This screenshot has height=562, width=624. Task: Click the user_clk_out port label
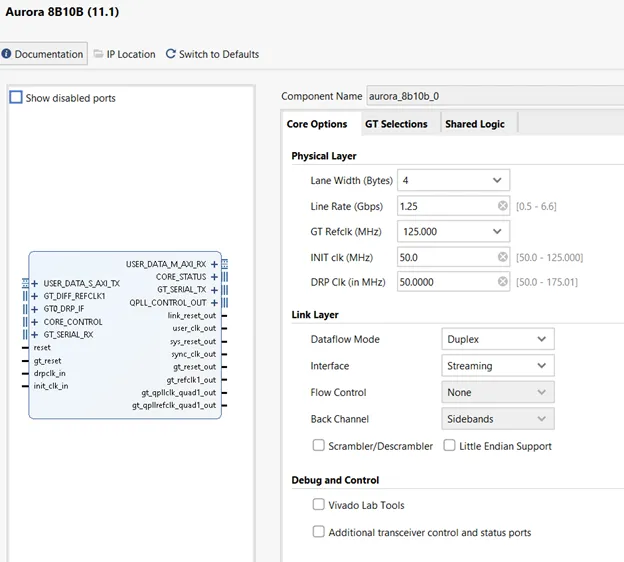(x=194, y=328)
